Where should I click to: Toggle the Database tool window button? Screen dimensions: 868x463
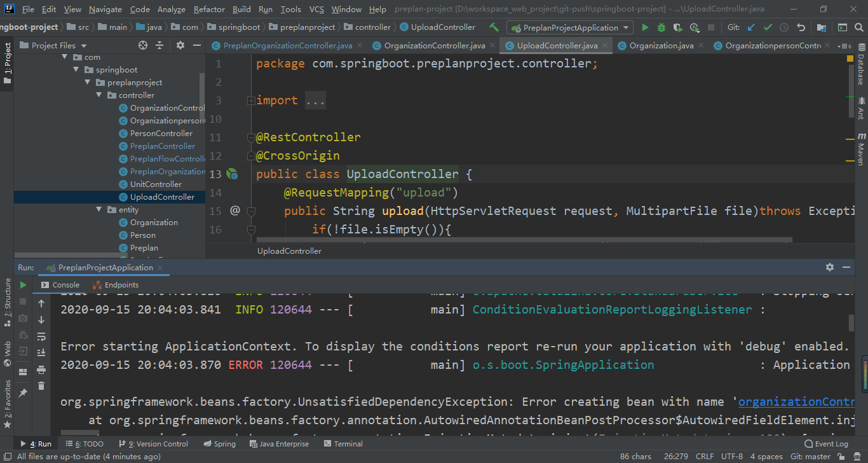[861, 66]
